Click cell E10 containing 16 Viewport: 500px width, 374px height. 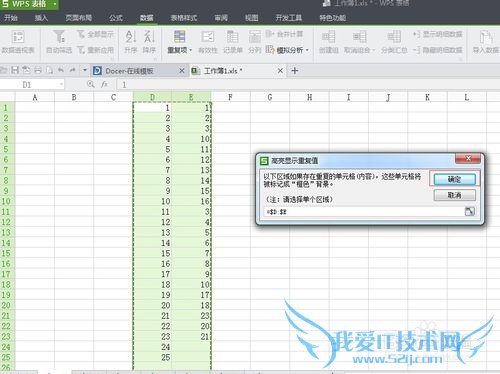(x=191, y=201)
